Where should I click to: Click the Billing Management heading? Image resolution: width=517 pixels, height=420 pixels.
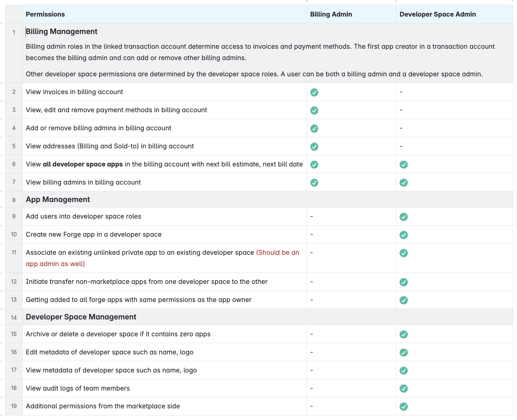coord(62,32)
